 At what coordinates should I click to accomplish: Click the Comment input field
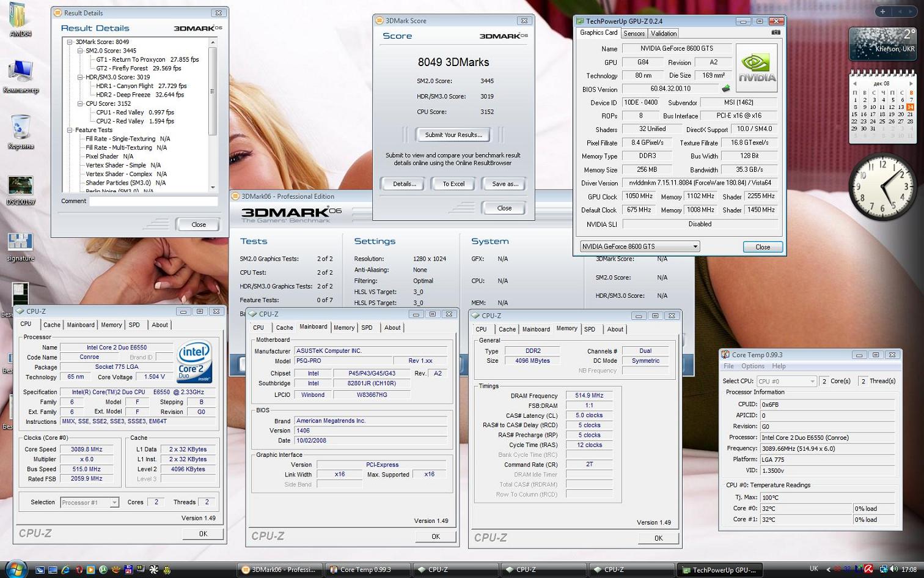coord(153,201)
